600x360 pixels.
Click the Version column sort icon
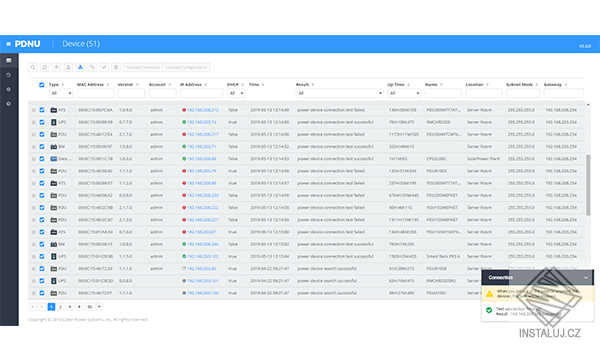[137, 85]
